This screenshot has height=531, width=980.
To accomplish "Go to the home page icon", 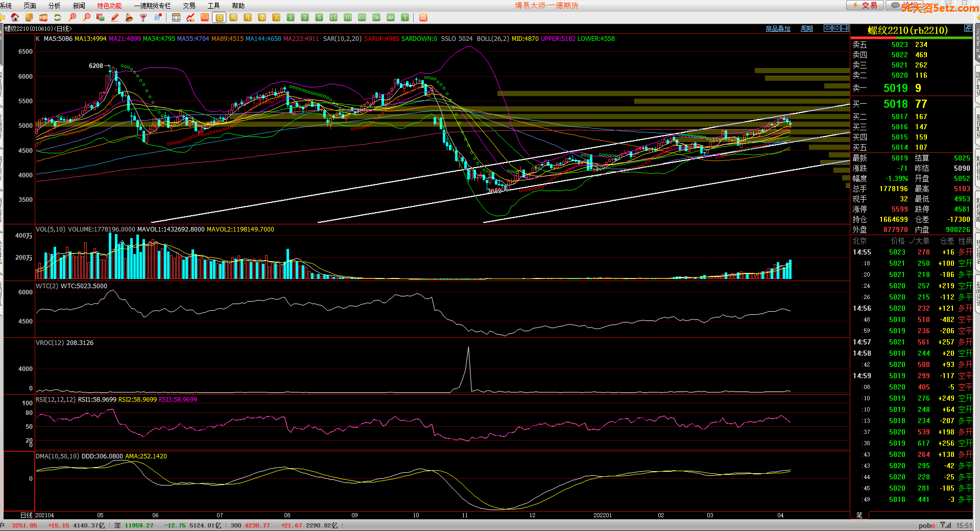I will (15, 17).
